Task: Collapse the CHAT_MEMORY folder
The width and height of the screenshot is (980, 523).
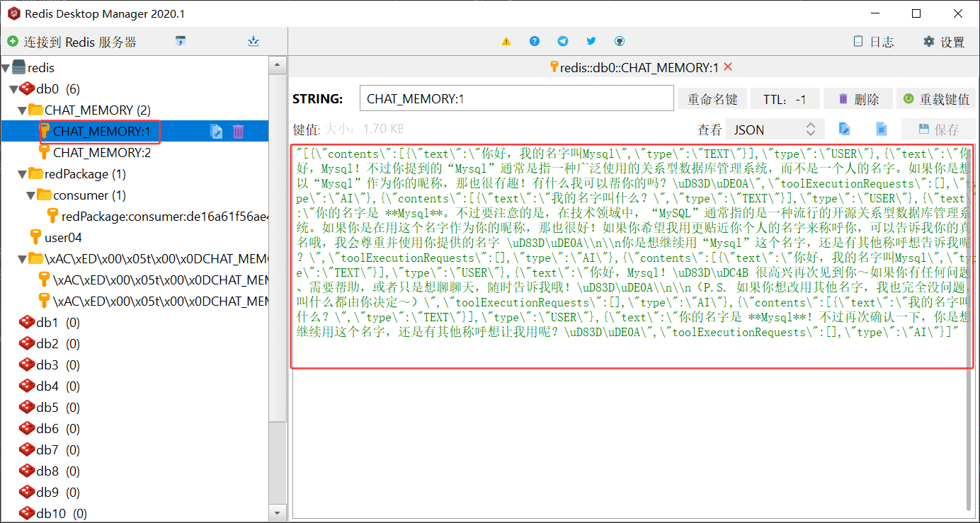Action: coord(22,110)
